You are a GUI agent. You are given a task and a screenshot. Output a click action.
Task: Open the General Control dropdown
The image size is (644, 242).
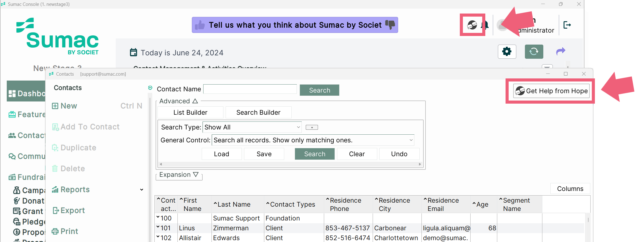pyautogui.click(x=313, y=140)
